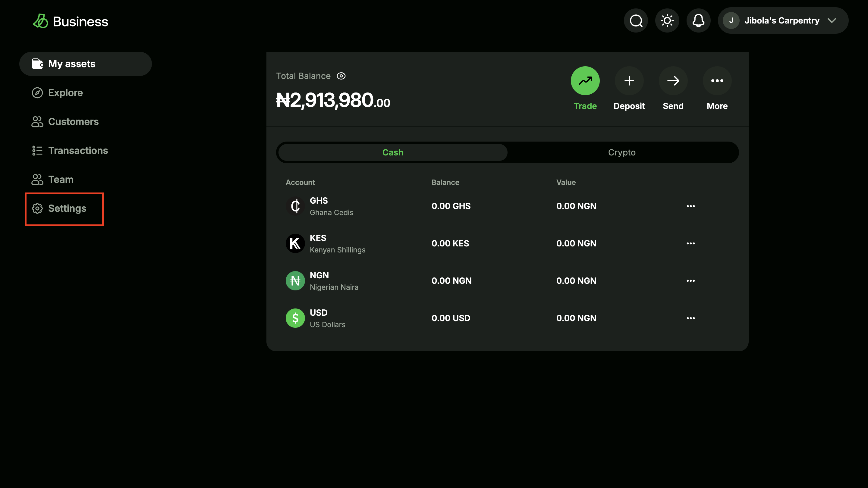
Task: Click the USD dollar currency icon
Action: [295, 318]
